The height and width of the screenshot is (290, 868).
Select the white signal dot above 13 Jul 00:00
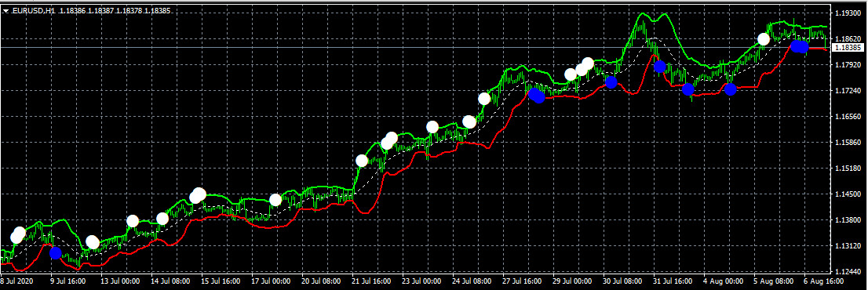(x=133, y=221)
